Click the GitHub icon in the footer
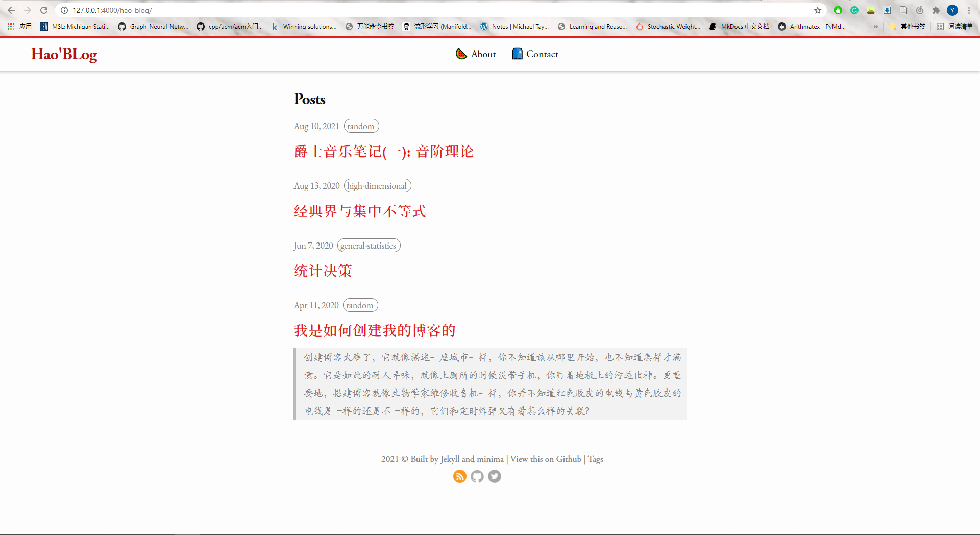This screenshot has height=535, width=980. [x=477, y=476]
